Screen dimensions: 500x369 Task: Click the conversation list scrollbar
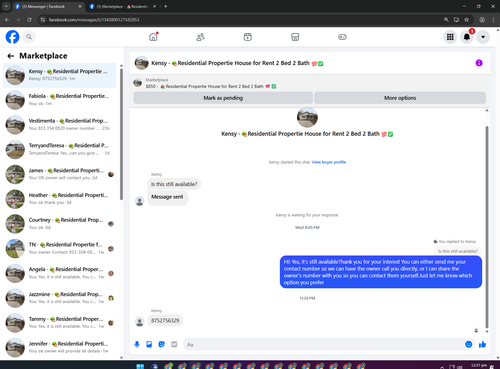[121, 134]
